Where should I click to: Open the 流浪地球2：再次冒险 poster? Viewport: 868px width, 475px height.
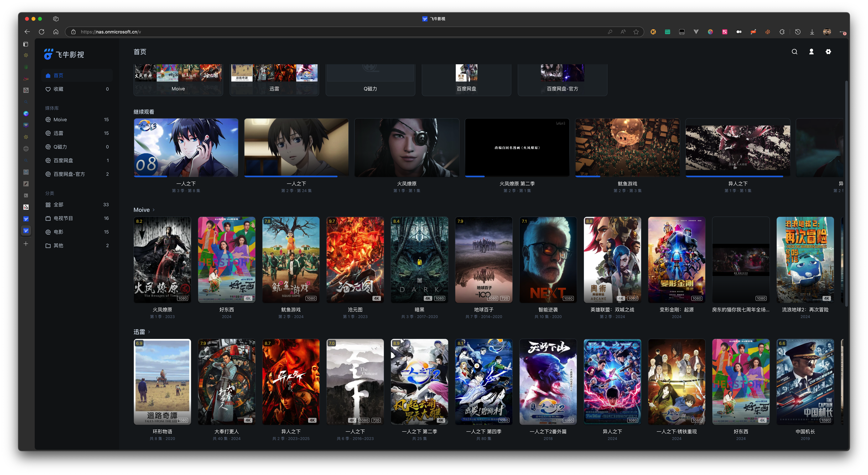click(x=805, y=260)
